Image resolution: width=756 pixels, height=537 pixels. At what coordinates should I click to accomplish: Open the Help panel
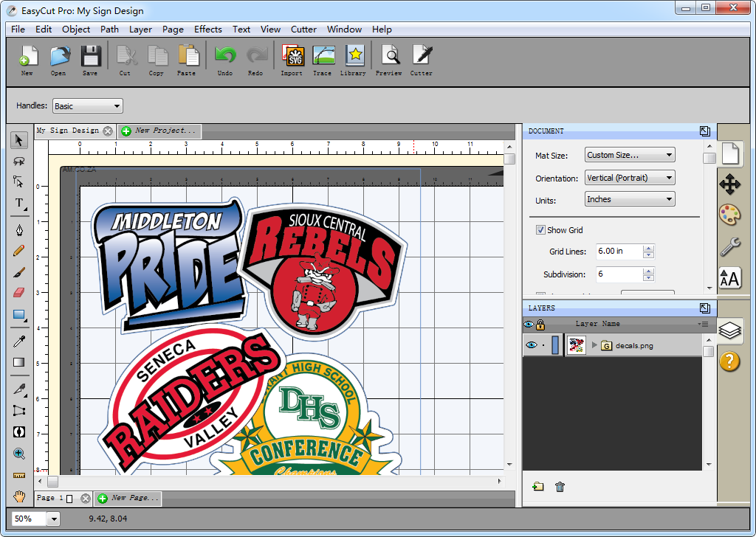tap(729, 361)
